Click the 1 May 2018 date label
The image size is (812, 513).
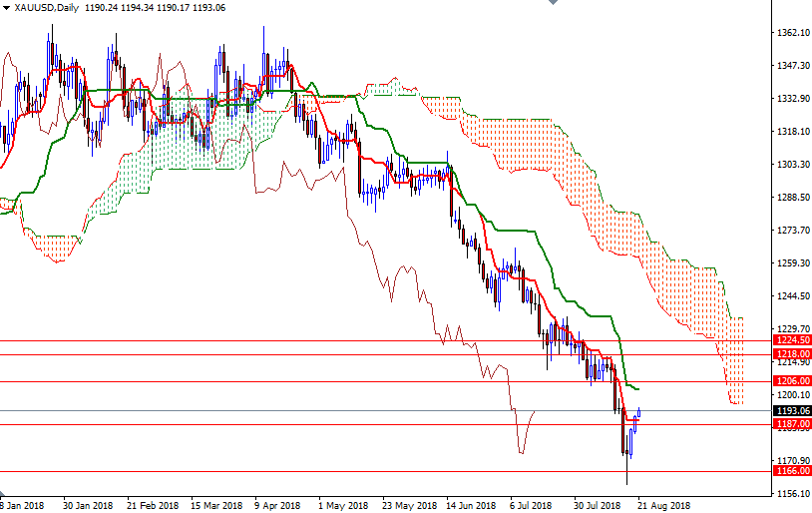(x=342, y=505)
